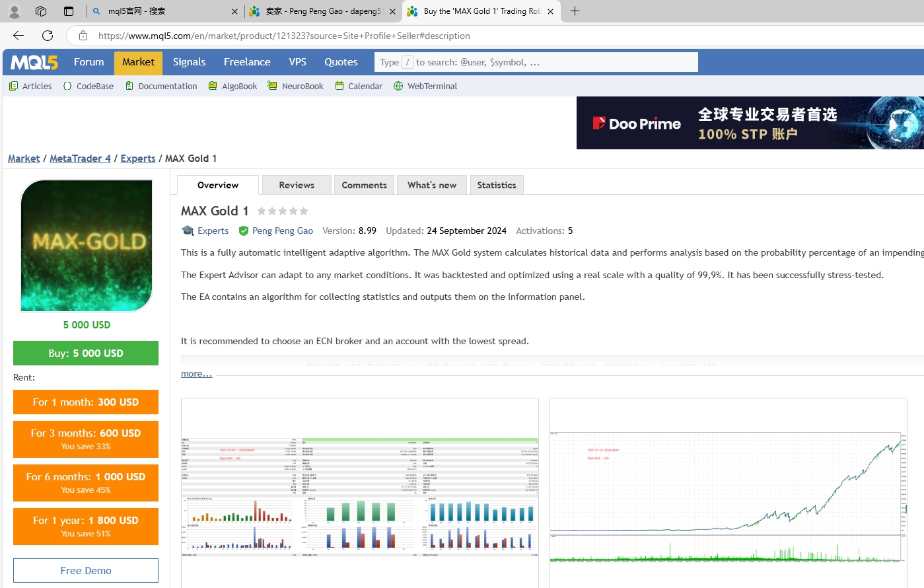Screen dimensions: 924x588
Task: Toggle the vertical tabs icon
Action: (x=69, y=11)
